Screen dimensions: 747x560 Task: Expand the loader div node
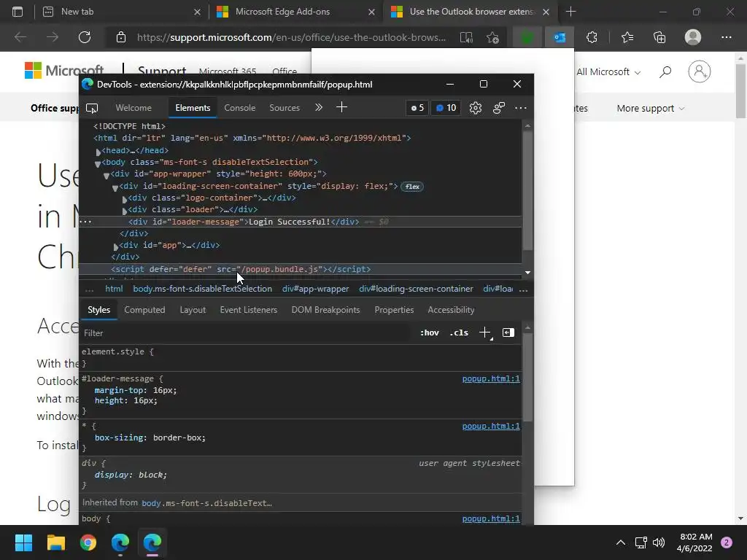[x=125, y=211]
